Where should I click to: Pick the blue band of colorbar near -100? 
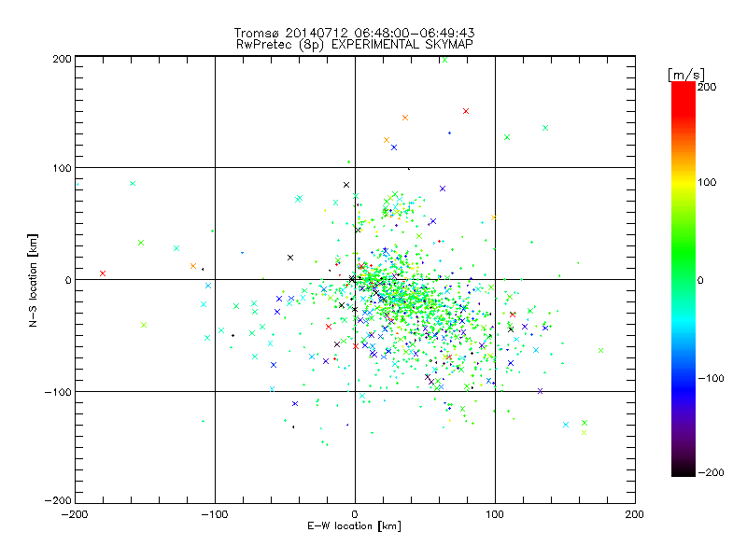[684, 379]
